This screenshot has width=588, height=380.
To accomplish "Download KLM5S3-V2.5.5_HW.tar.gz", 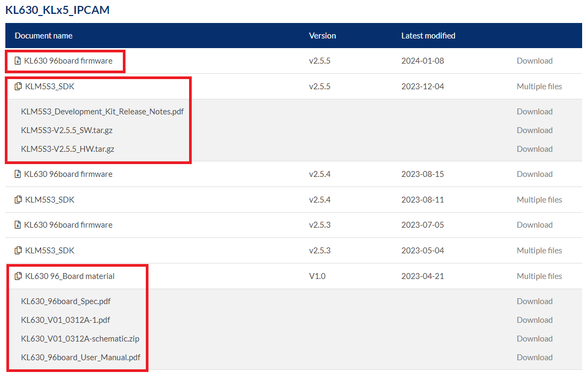I will (535, 149).
